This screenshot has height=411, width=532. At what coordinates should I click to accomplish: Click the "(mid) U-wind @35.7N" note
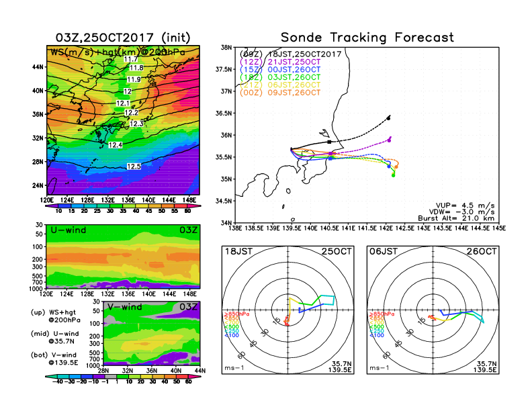[x=54, y=337]
